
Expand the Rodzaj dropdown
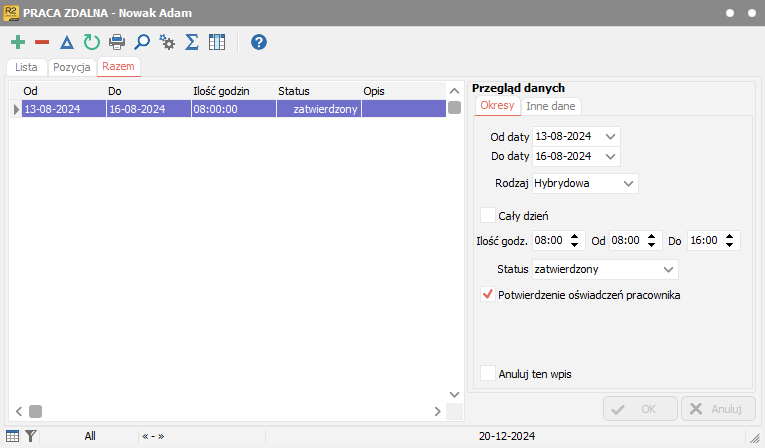(x=627, y=183)
